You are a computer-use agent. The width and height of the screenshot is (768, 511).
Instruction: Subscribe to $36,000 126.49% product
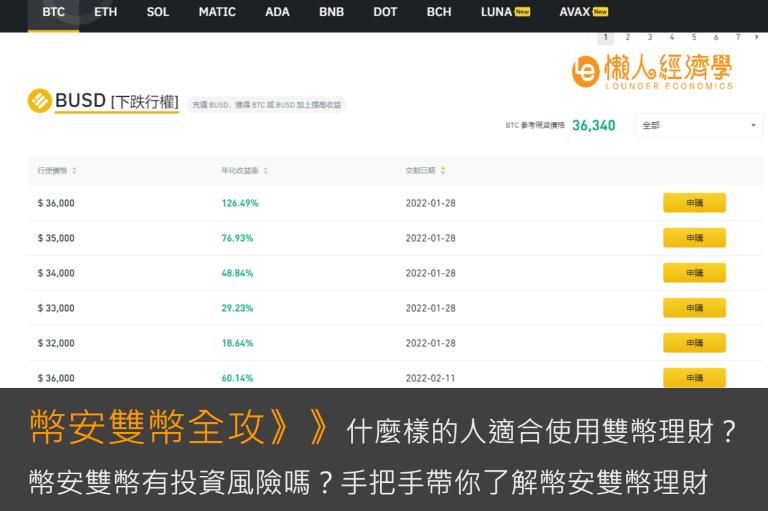click(x=694, y=203)
